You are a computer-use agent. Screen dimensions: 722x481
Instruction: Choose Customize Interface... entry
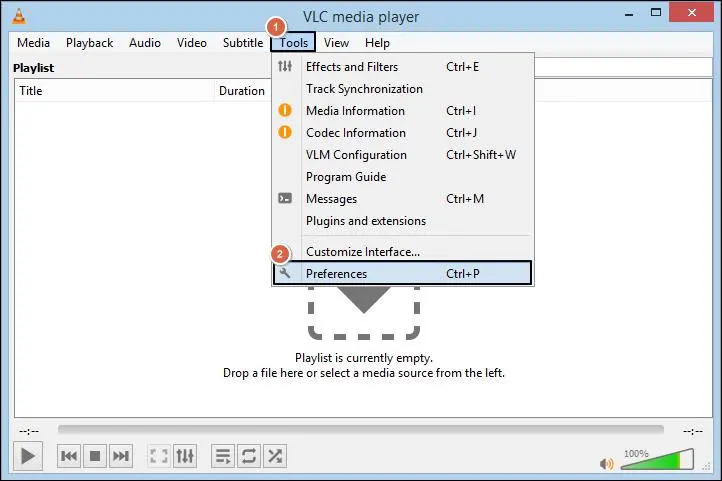[403, 252]
